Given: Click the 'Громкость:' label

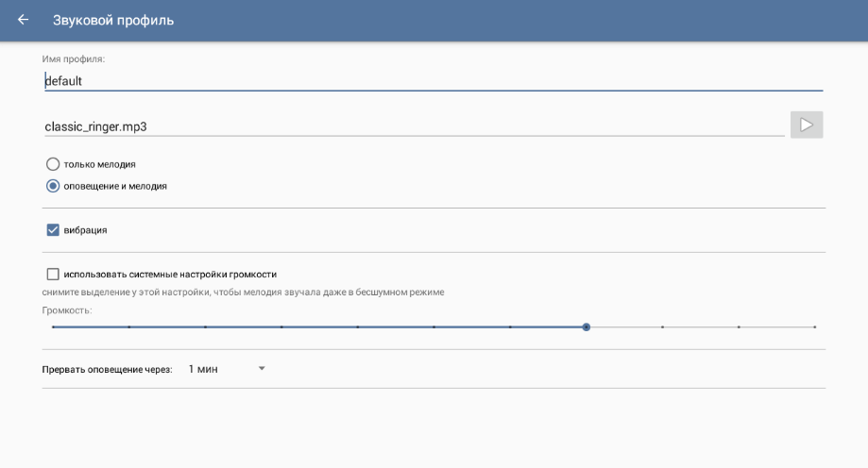Looking at the screenshot, I should tap(67, 310).
